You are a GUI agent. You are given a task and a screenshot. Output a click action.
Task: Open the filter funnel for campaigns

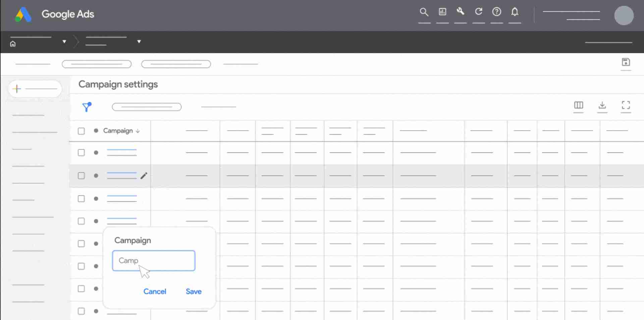(x=87, y=107)
